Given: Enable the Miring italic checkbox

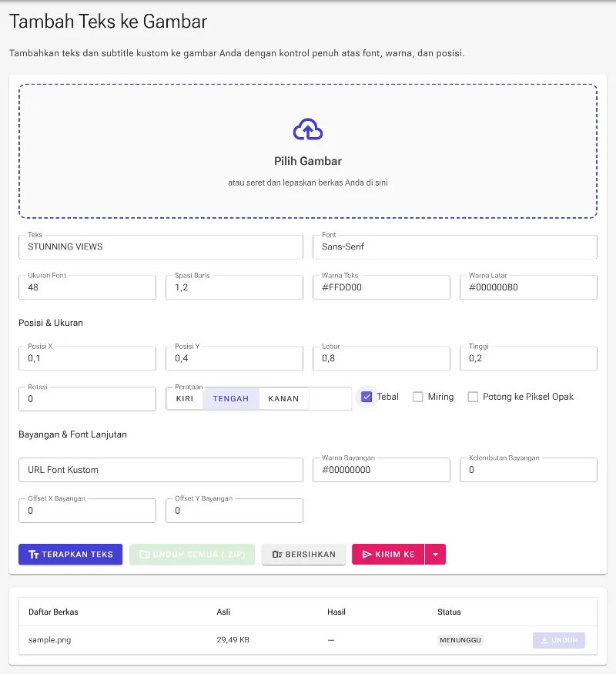Looking at the screenshot, I should [x=417, y=397].
